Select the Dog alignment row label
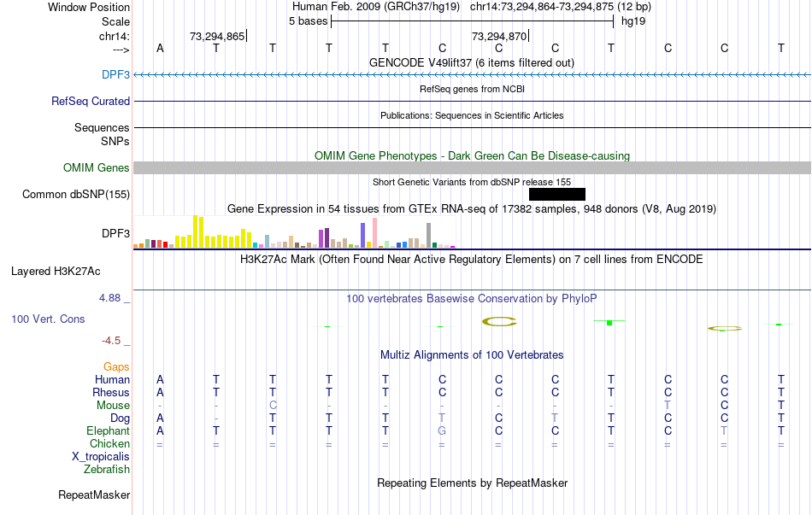The image size is (812, 515). point(120,418)
